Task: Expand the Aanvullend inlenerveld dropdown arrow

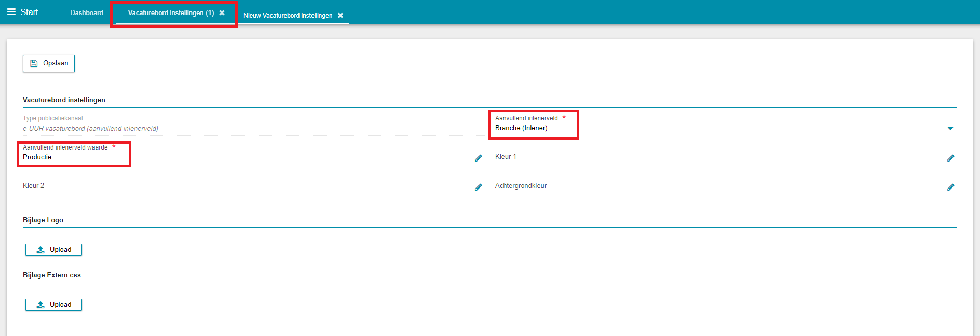Action: point(950,128)
